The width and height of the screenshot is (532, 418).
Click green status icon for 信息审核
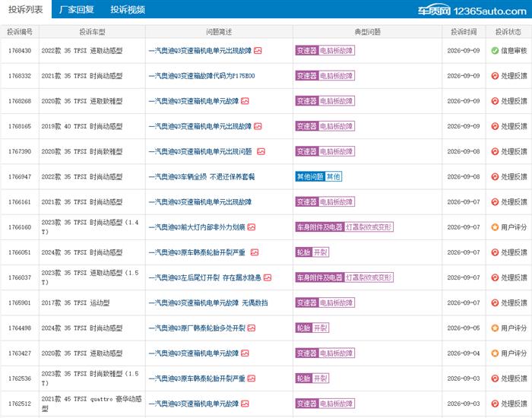495,51
